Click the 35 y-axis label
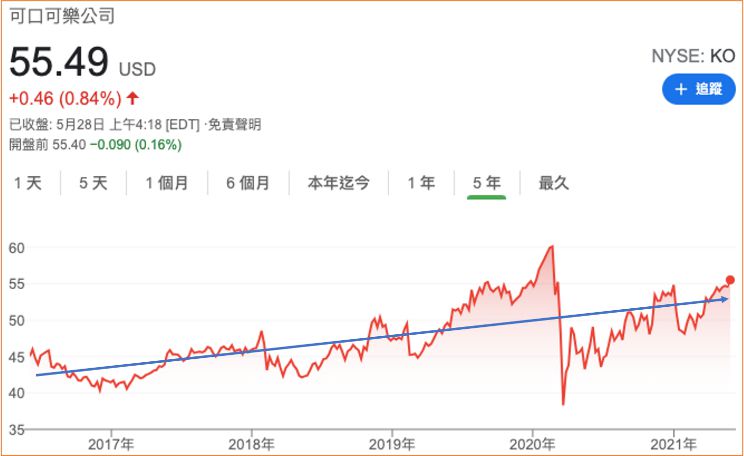The width and height of the screenshot is (744, 456). [x=17, y=430]
